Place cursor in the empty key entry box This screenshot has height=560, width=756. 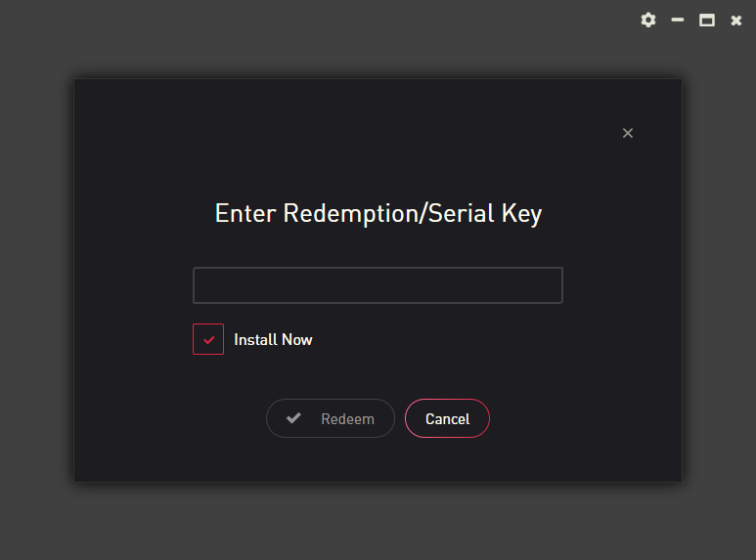[x=378, y=285]
